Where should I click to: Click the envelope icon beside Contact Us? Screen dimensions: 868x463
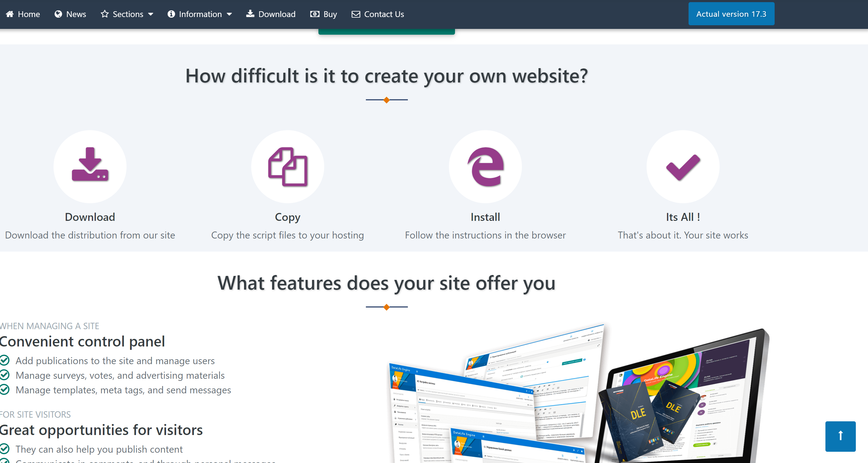click(356, 14)
